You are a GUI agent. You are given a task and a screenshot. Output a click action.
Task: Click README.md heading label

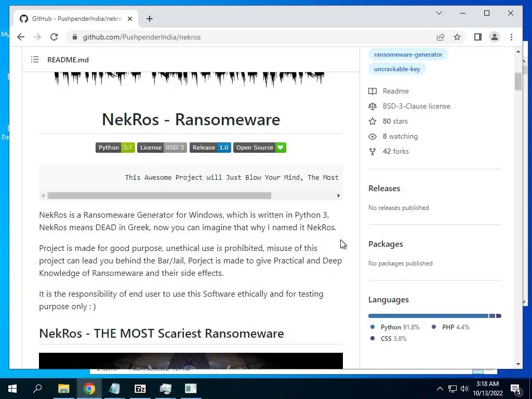tap(68, 60)
